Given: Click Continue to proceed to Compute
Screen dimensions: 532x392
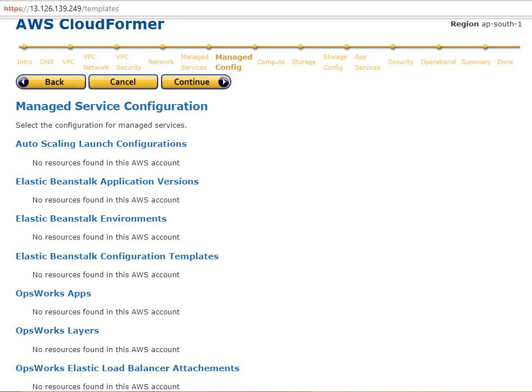Looking at the screenshot, I should click(x=191, y=82).
